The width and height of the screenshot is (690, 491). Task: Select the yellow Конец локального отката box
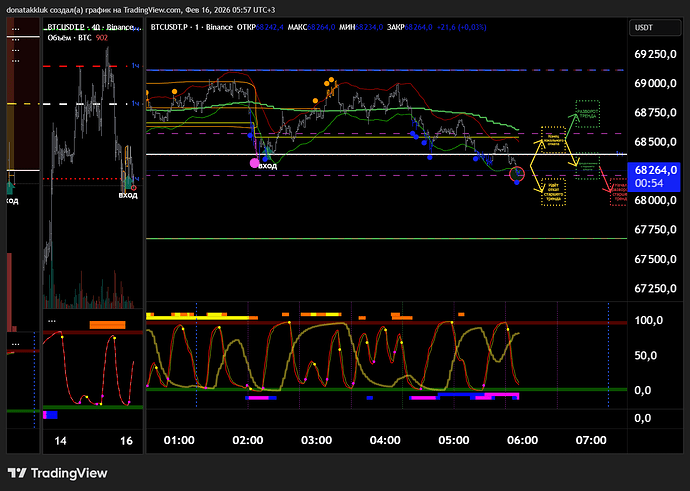pyautogui.click(x=551, y=138)
